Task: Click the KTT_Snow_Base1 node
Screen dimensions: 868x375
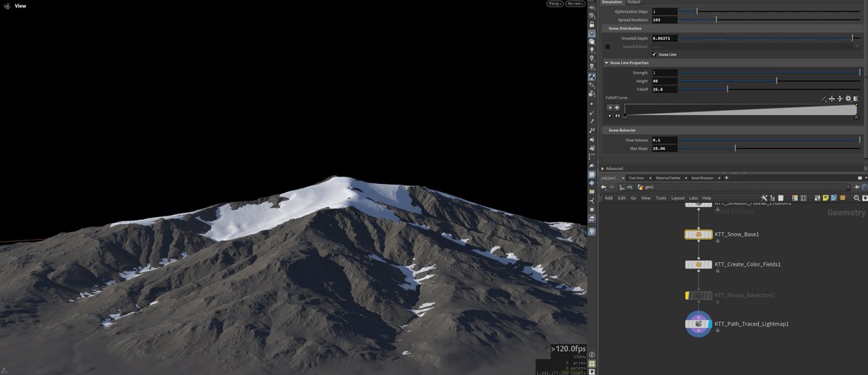Action: click(698, 235)
